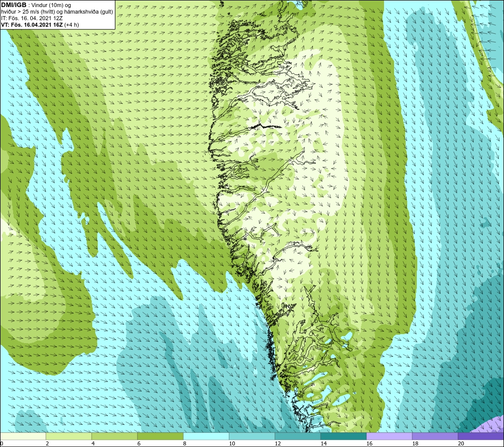Click the 10–12 m/s teal legend swatch

point(251,436)
